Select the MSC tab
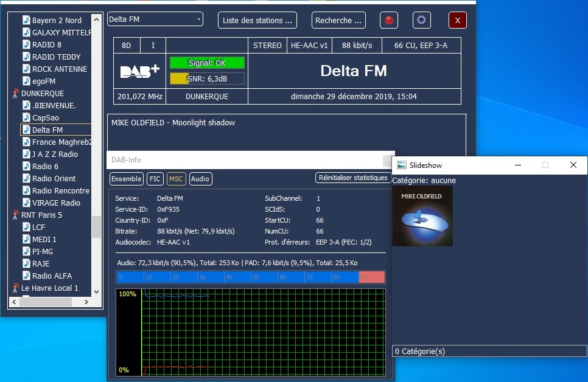Screen dimensions: 588x382 pyautogui.click(x=176, y=179)
